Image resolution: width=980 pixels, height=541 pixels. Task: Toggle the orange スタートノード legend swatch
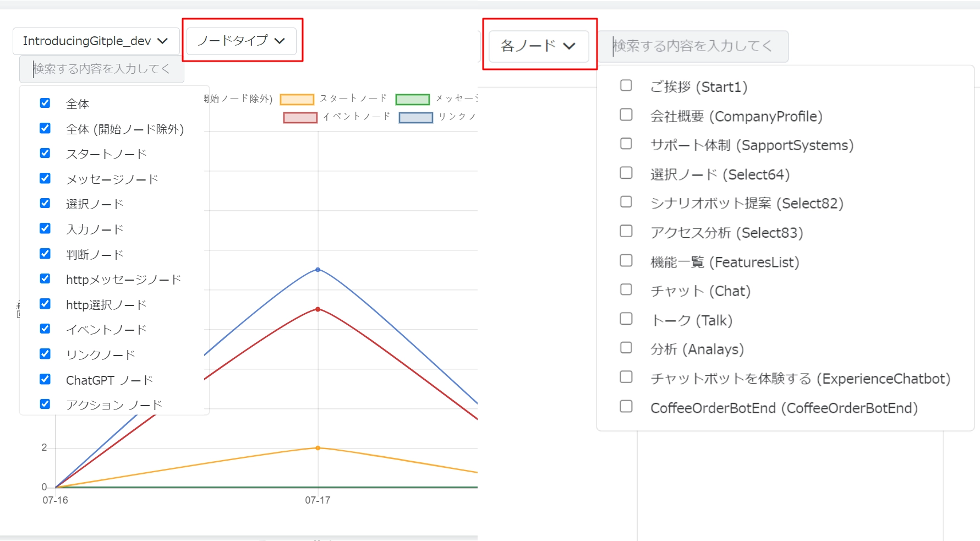pos(297,99)
